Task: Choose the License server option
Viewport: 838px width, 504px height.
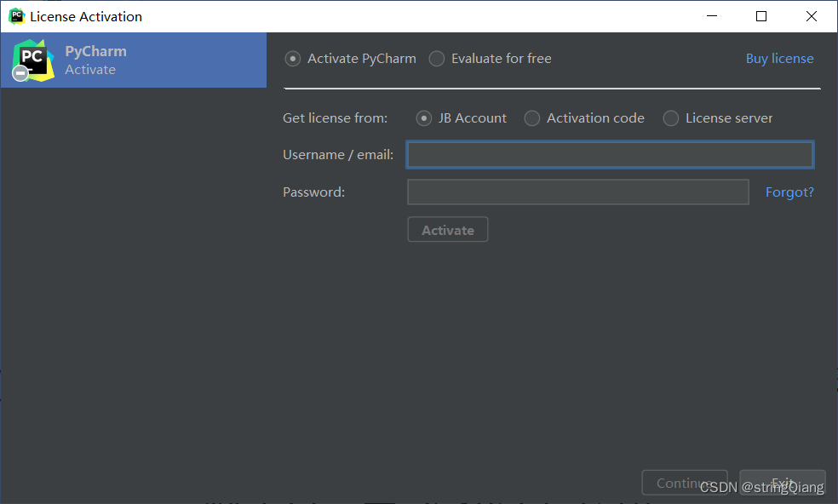Action: pos(671,118)
